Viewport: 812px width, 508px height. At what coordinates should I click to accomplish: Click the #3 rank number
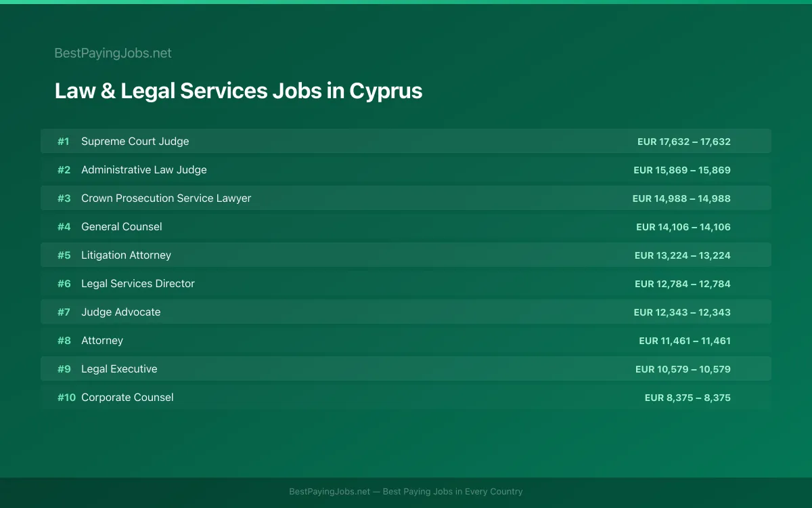coord(64,198)
